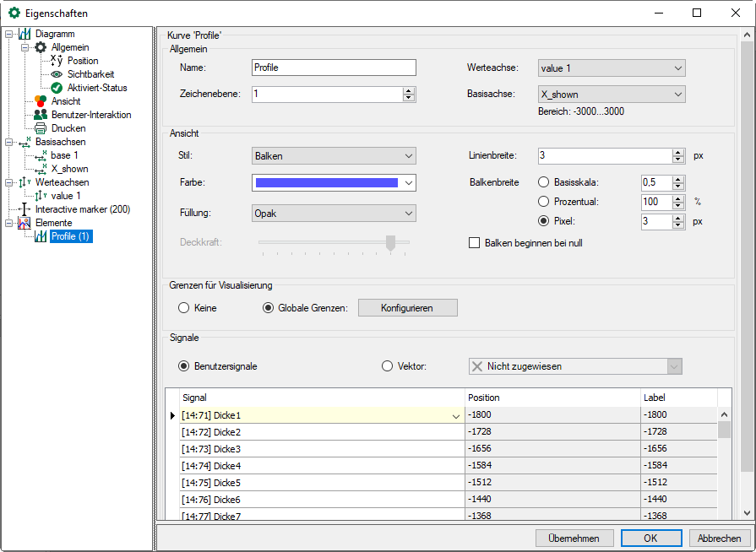Open the Werteachse dropdown
756x552 pixels.
(x=611, y=68)
